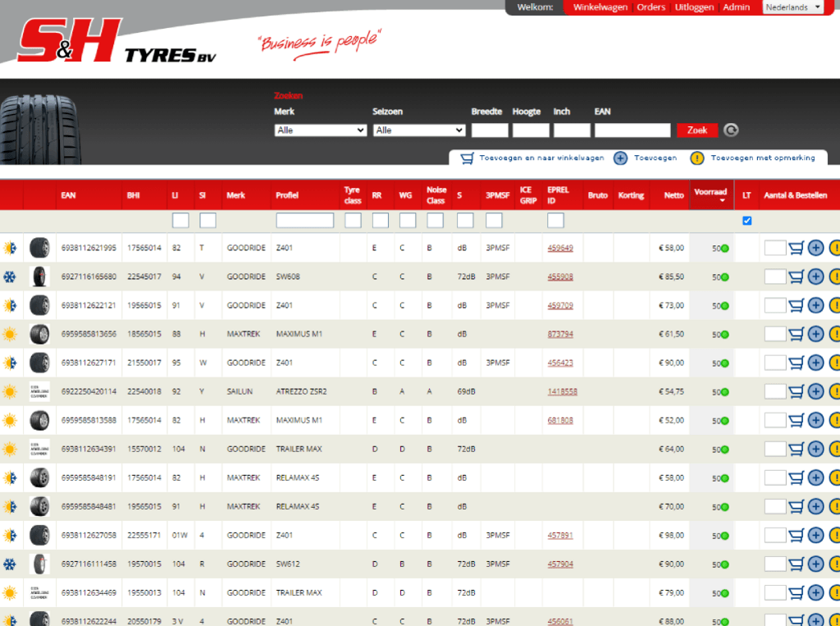Image resolution: width=840 pixels, height=626 pixels.
Task: Open EPREL ID link 873794
Action: click(559, 334)
